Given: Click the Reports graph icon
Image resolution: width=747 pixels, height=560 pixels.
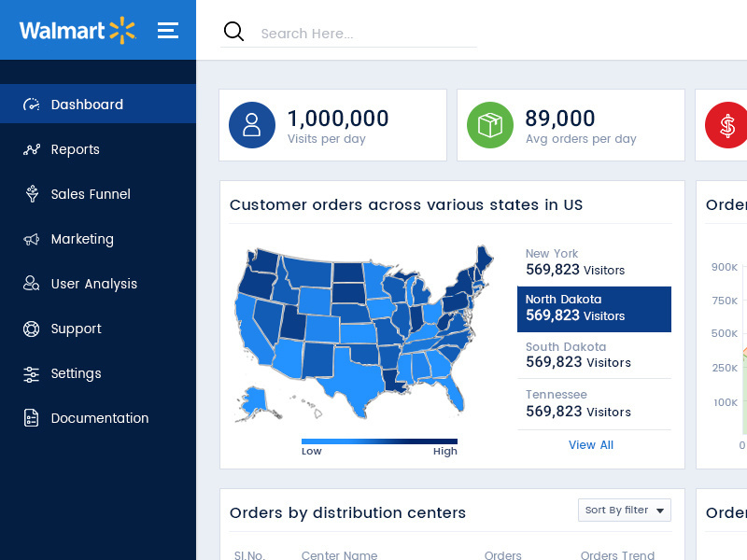Looking at the screenshot, I should pos(32,149).
